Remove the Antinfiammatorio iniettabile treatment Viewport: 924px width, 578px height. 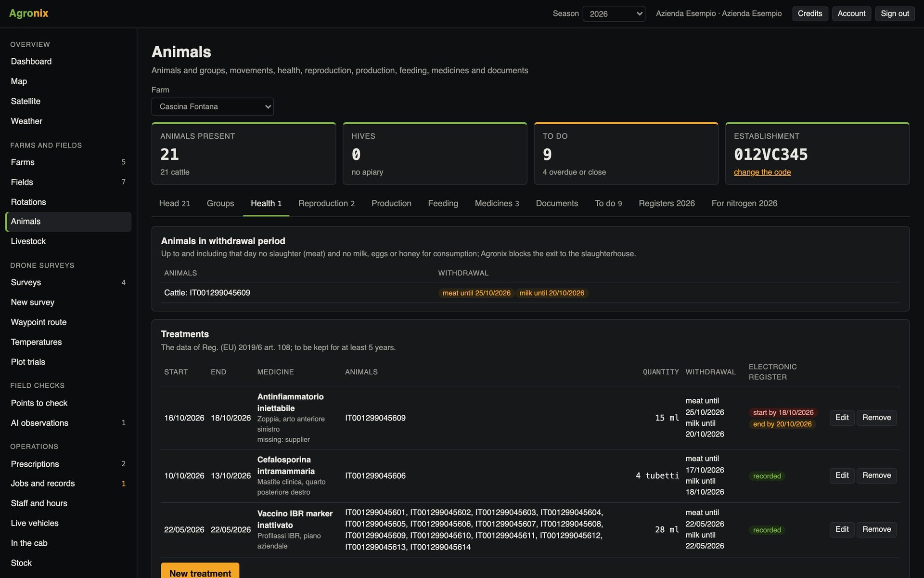tap(876, 418)
